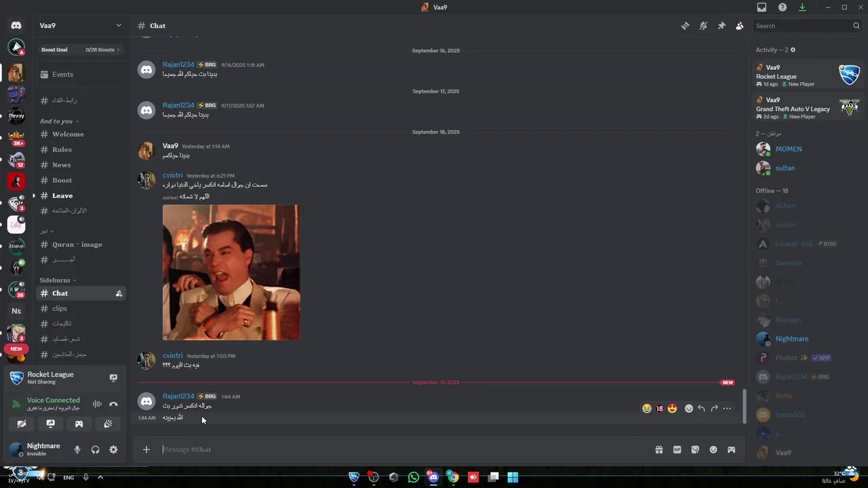Click plus button to attach file
Screen dimensions: 868x488
coord(146,449)
